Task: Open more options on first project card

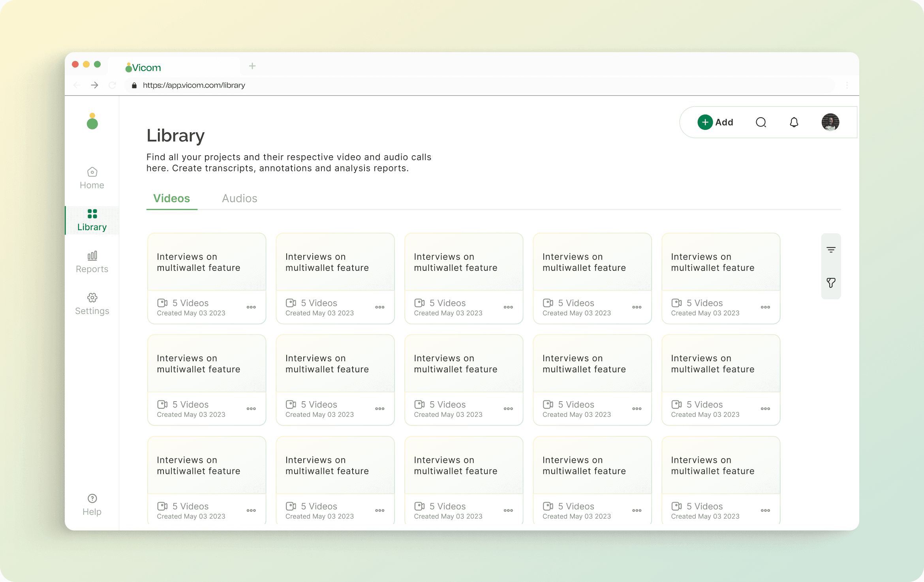Action: pyautogui.click(x=251, y=307)
